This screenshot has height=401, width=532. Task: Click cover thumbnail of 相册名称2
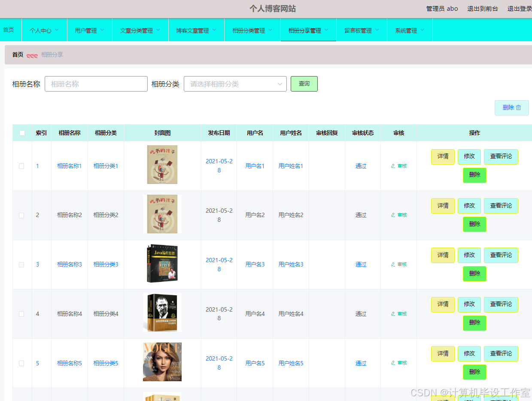(x=162, y=214)
